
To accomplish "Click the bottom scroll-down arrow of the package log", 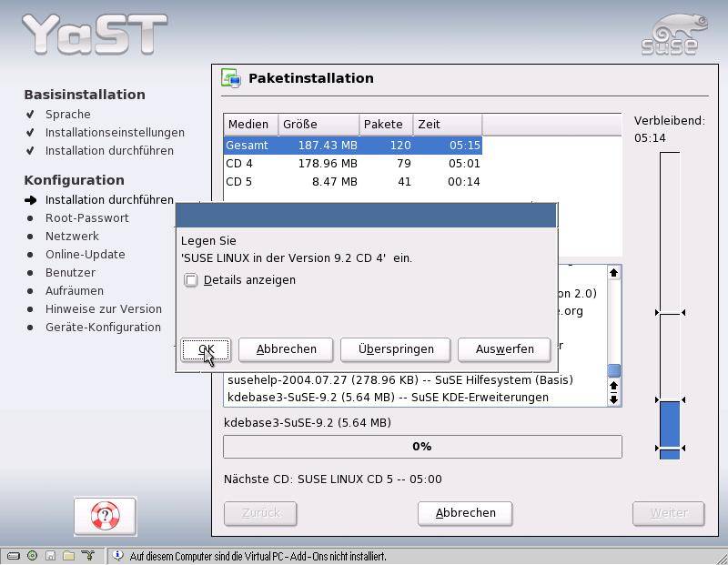I will [x=613, y=399].
